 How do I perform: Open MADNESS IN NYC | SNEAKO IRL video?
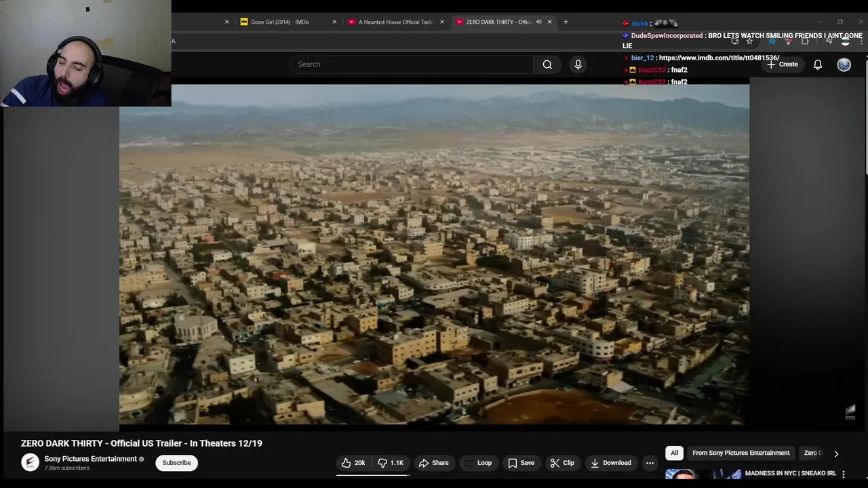790,473
